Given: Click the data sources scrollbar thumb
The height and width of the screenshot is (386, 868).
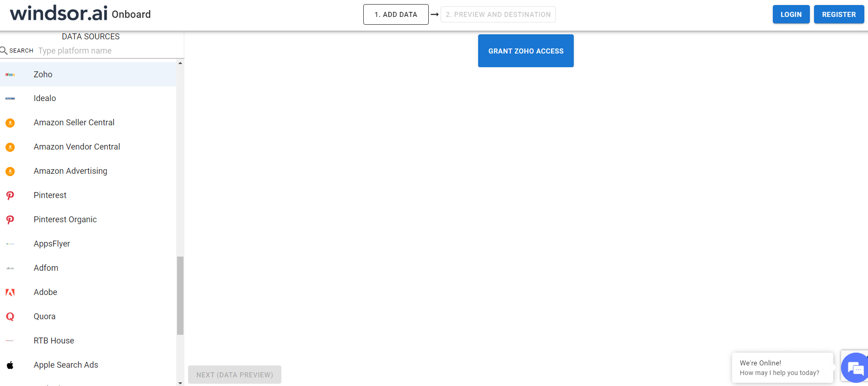Looking at the screenshot, I should [x=180, y=295].
